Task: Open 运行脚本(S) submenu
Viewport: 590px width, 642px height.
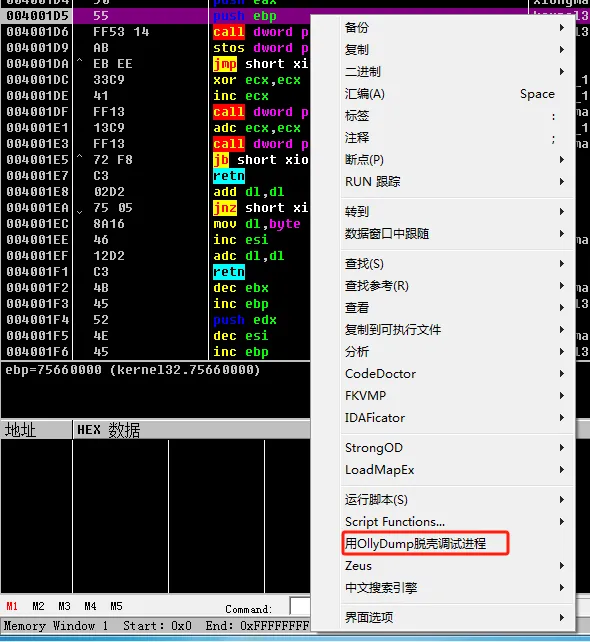Action: pos(455,500)
